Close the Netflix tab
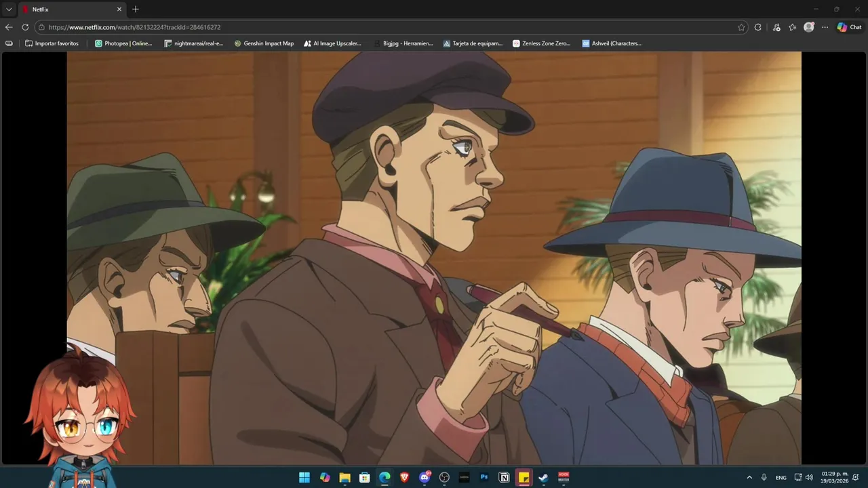The image size is (868, 488). [119, 9]
